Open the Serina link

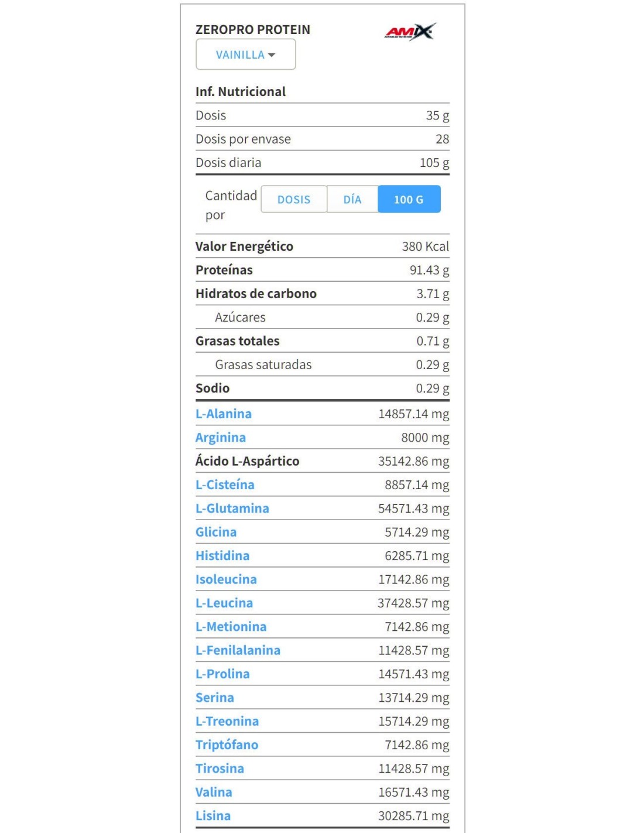pyautogui.click(x=215, y=697)
